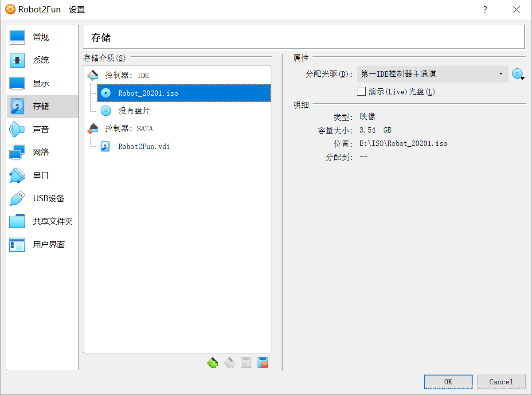The width and height of the screenshot is (532, 395).
Task: Click the location text E:\ISO\Robot_20201.iso
Action: click(x=403, y=144)
